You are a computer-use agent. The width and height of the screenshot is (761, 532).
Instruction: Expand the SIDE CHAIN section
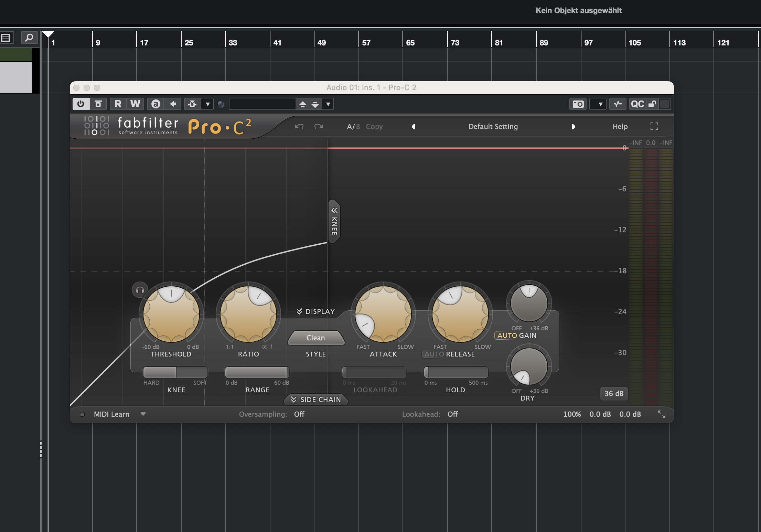click(316, 400)
